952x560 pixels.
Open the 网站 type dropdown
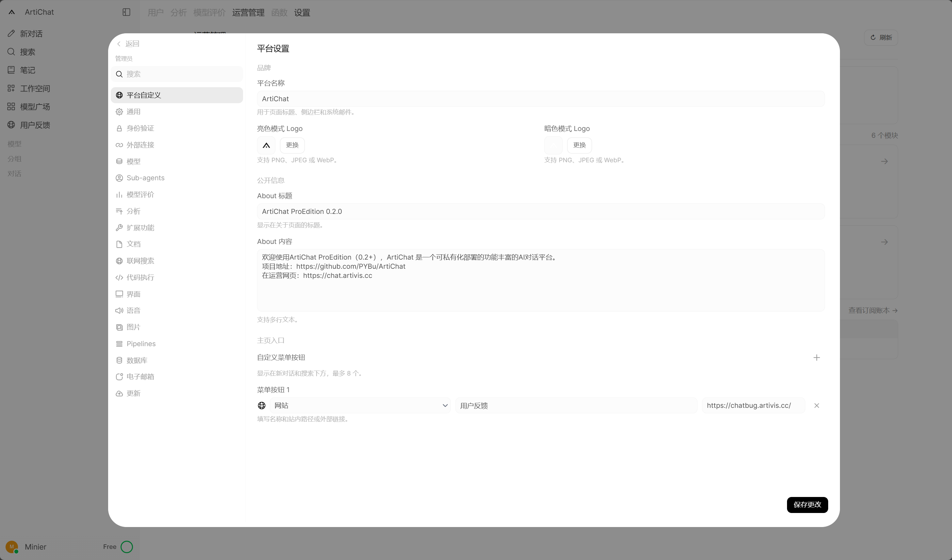pyautogui.click(x=360, y=406)
